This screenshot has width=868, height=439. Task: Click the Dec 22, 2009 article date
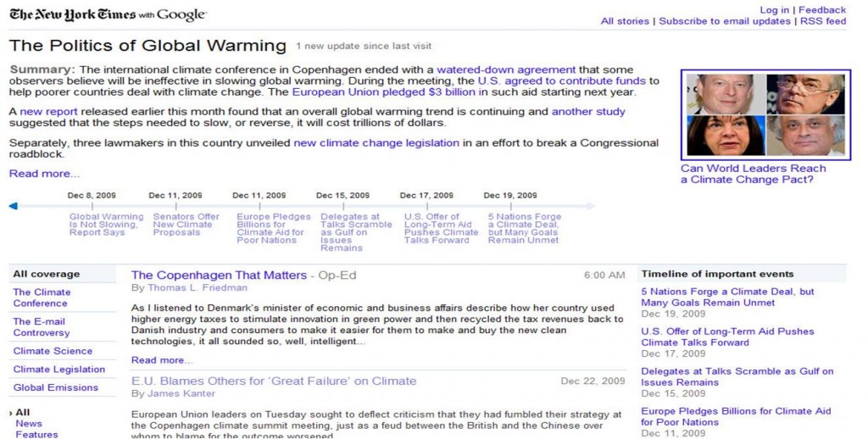[x=593, y=381]
